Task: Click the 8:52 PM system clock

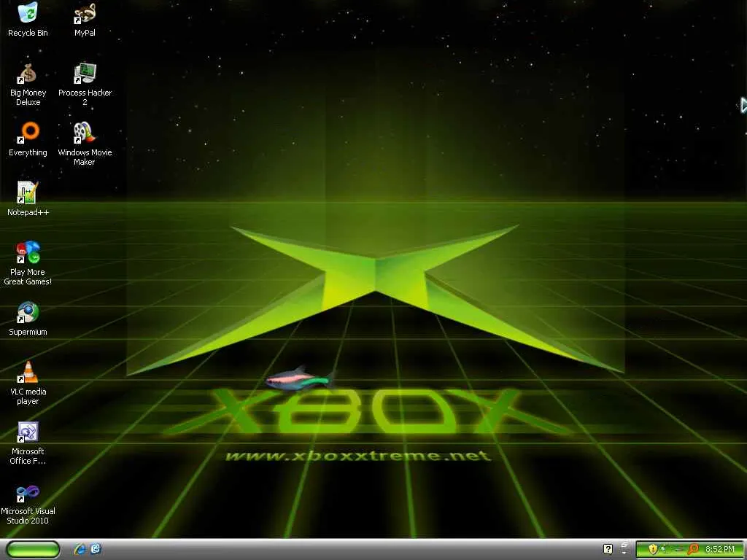Action: (720, 549)
